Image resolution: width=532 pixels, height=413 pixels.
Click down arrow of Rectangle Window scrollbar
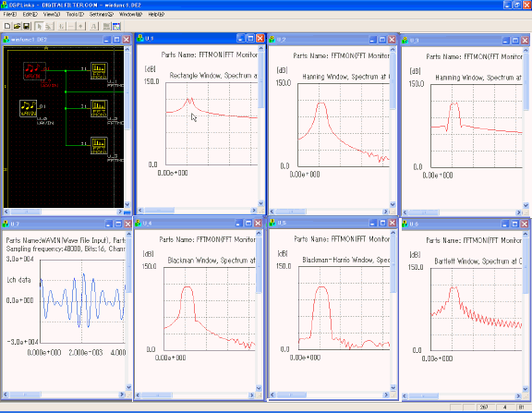tap(260, 203)
